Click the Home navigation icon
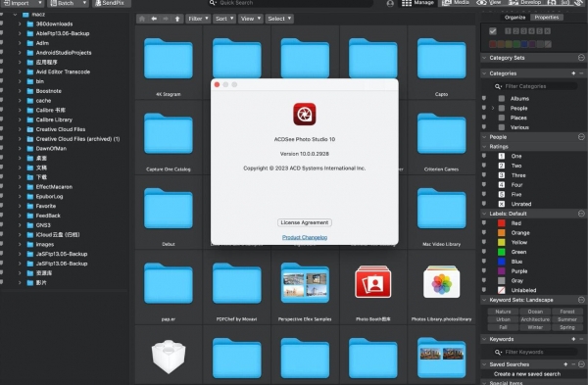Image resolution: width=588 pixels, height=385 pixels. 142,19
